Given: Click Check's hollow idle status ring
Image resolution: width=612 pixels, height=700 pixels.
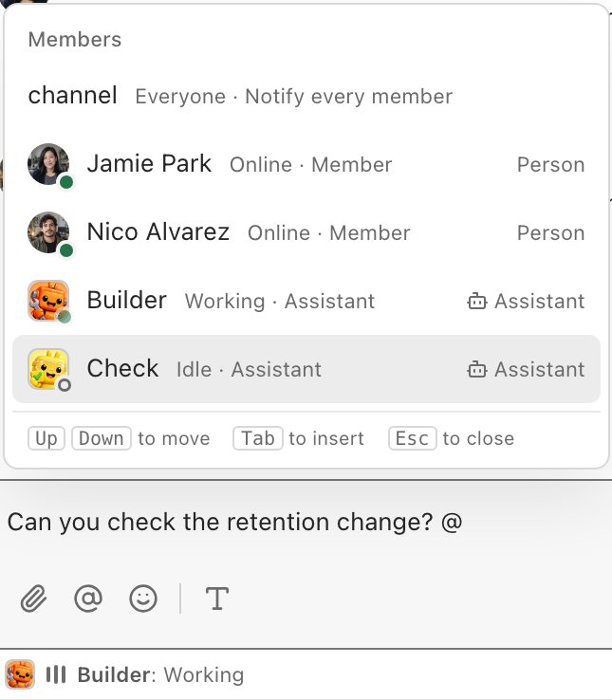Looking at the screenshot, I should tap(65, 385).
